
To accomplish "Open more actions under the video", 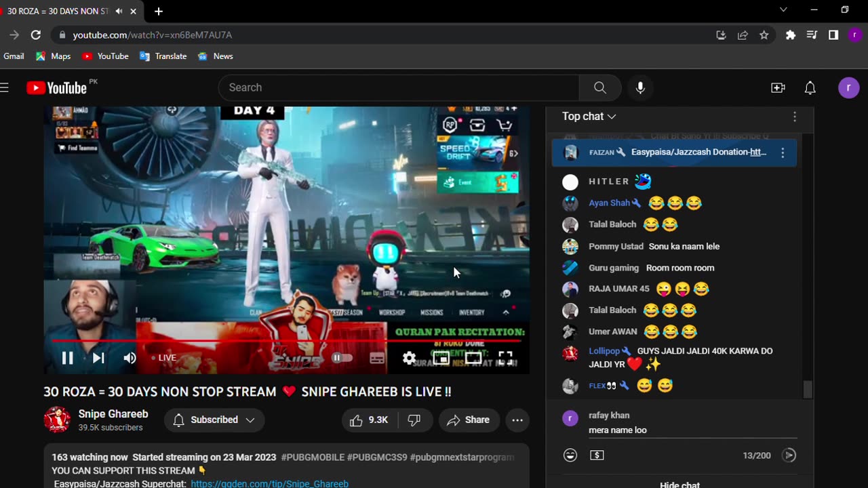I will [517, 420].
